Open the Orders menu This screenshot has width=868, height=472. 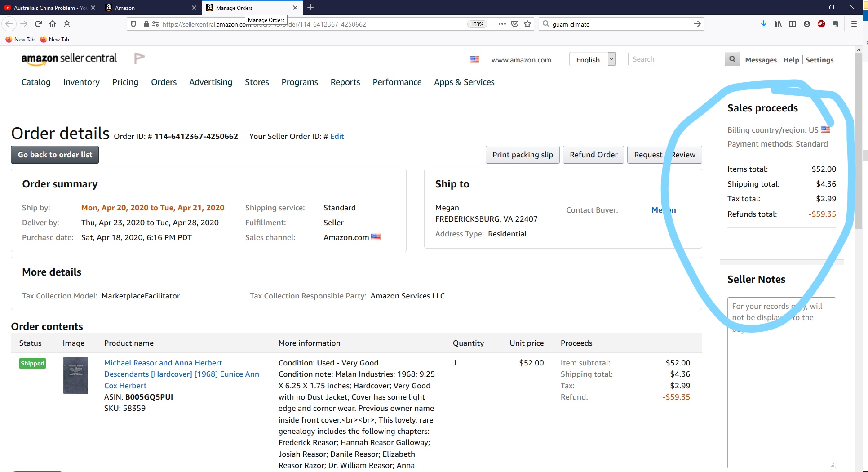click(164, 82)
